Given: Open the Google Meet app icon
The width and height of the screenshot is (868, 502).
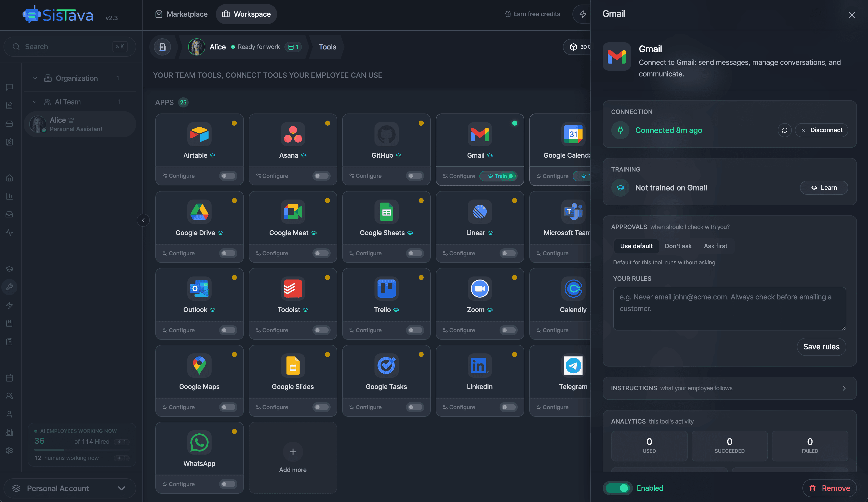Looking at the screenshot, I should [293, 212].
